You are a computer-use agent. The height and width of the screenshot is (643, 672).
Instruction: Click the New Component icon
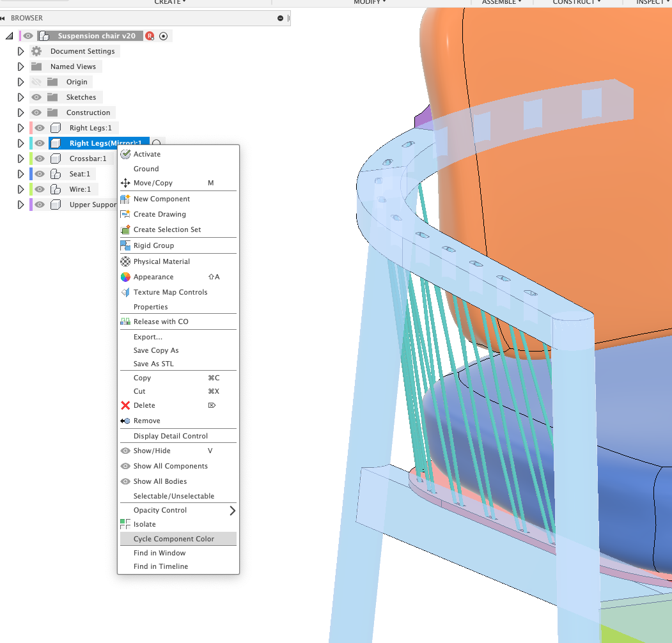point(126,199)
